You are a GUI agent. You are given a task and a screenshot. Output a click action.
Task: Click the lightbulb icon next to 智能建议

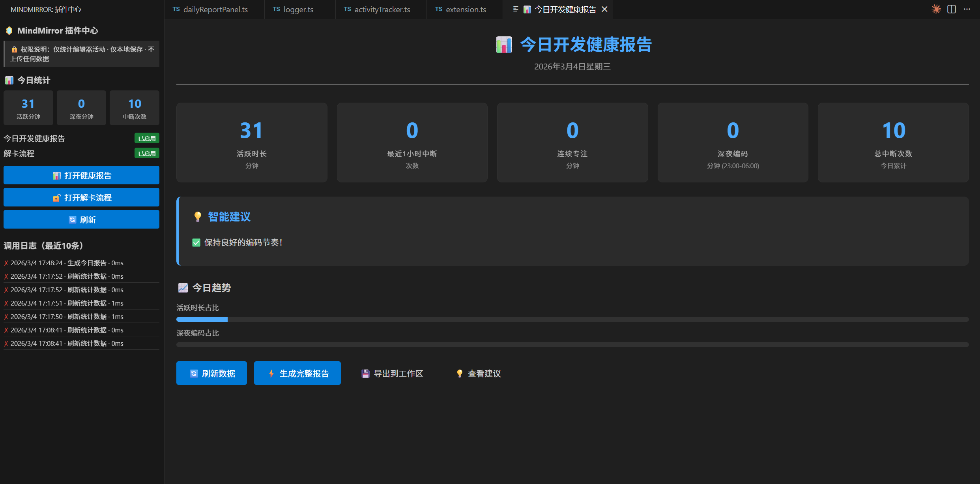point(198,217)
